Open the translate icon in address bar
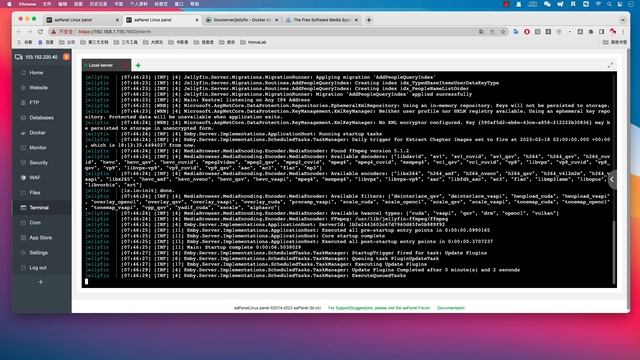Viewport: 640px width, 360px height. coord(481,31)
